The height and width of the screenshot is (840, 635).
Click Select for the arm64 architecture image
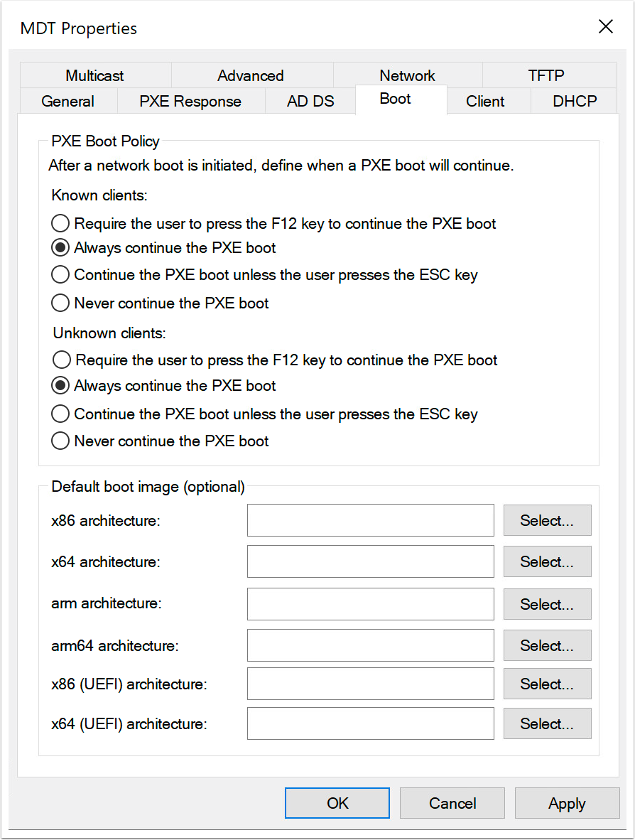pyautogui.click(x=547, y=645)
